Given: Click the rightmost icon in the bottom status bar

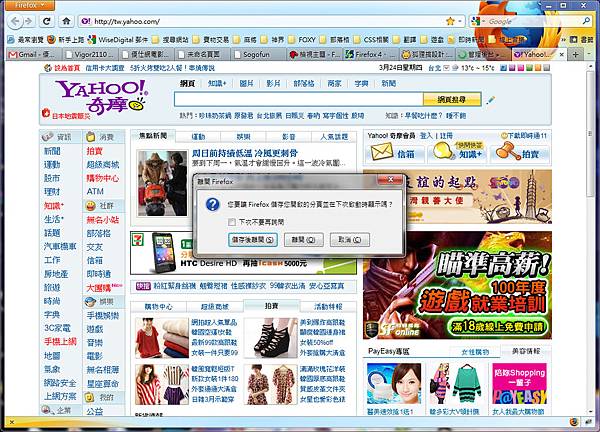Looking at the screenshot, I should [587, 422].
